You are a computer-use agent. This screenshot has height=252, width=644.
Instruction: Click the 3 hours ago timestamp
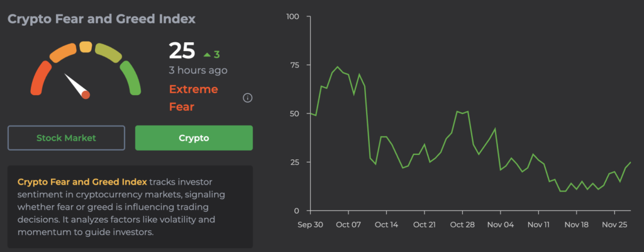197,71
